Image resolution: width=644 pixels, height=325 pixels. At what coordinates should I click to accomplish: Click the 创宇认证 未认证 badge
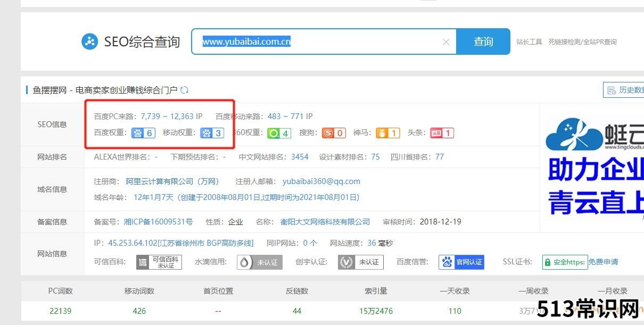click(x=361, y=262)
